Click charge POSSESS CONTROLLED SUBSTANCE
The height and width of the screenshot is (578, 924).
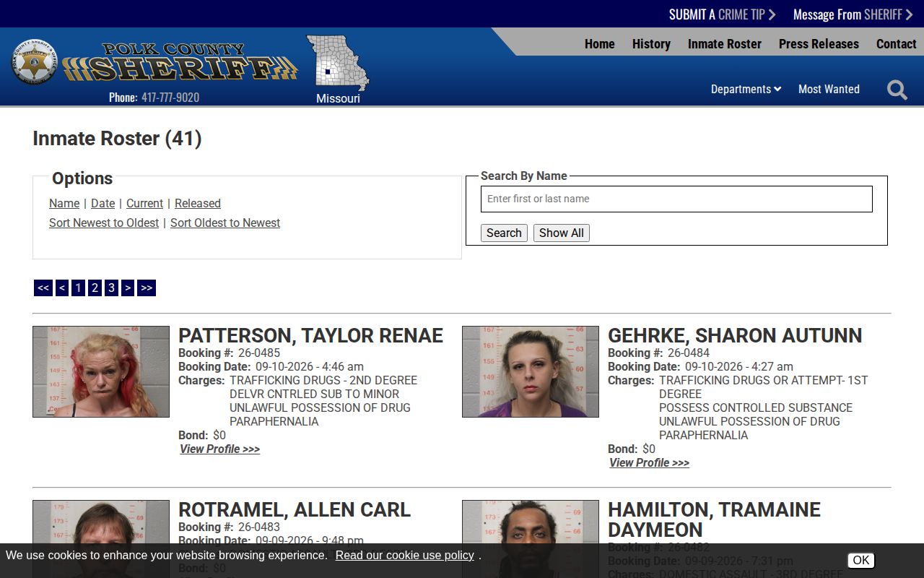coord(756,408)
